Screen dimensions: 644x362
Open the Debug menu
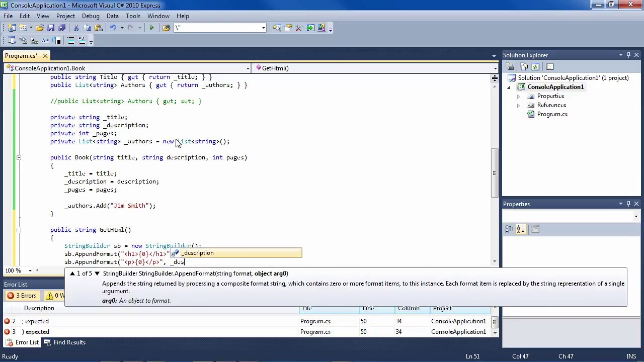91,16
